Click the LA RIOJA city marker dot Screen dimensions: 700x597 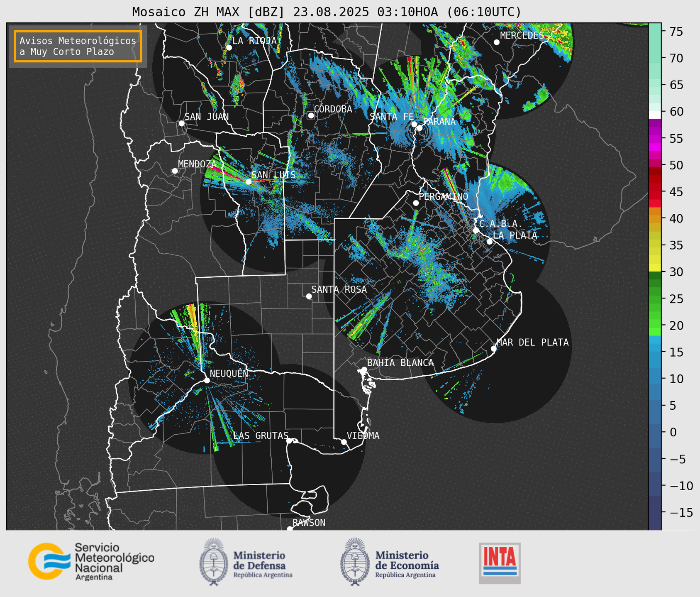click(229, 48)
